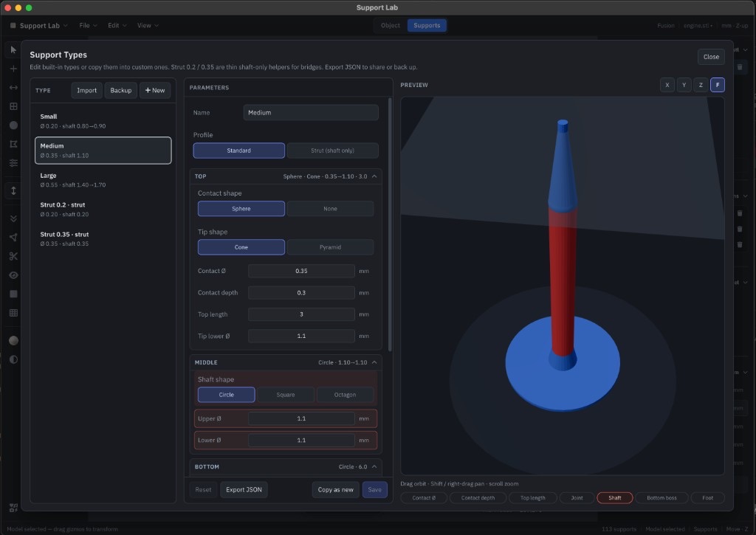This screenshot has height=535, width=756.
Task: Select the Small support type
Action: coord(103,121)
